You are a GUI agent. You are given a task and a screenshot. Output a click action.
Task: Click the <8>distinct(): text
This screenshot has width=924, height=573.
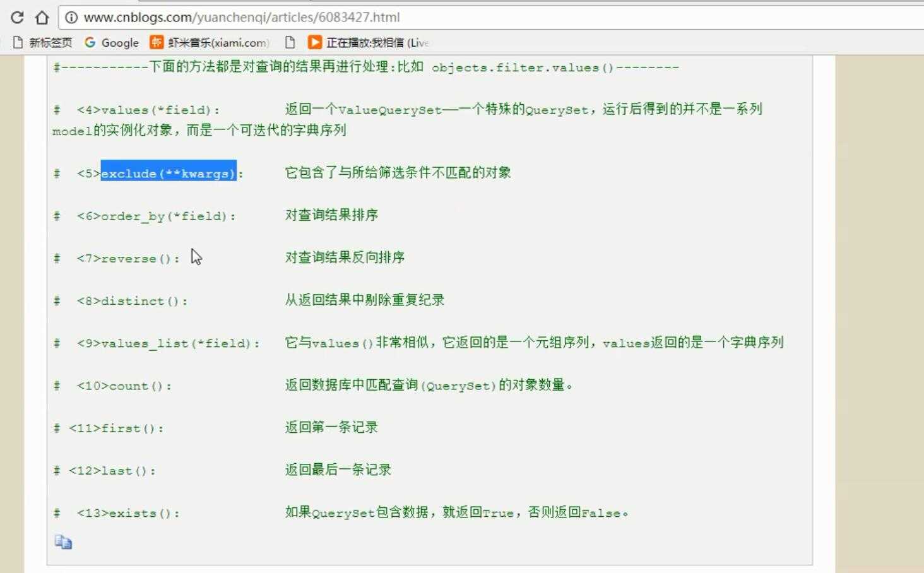(x=132, y=300)
